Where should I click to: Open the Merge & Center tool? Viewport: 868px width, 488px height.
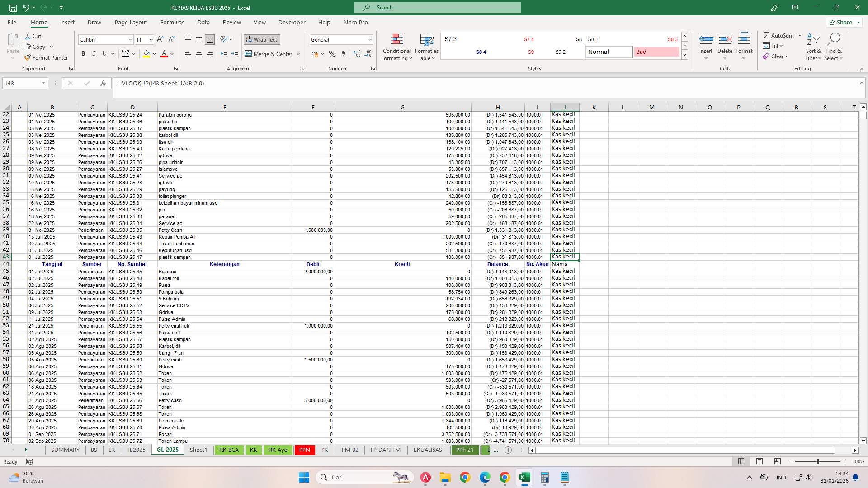click(269, 54)
